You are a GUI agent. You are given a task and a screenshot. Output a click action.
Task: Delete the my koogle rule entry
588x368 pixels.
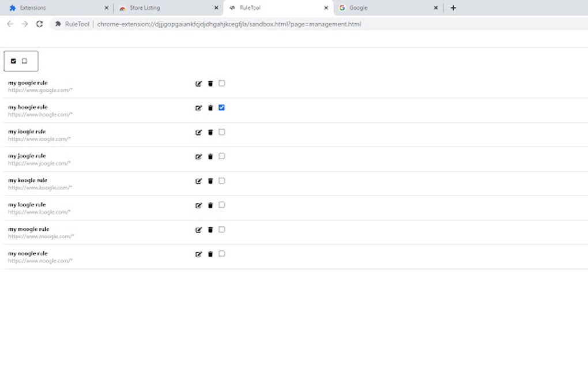coord(210,181)
